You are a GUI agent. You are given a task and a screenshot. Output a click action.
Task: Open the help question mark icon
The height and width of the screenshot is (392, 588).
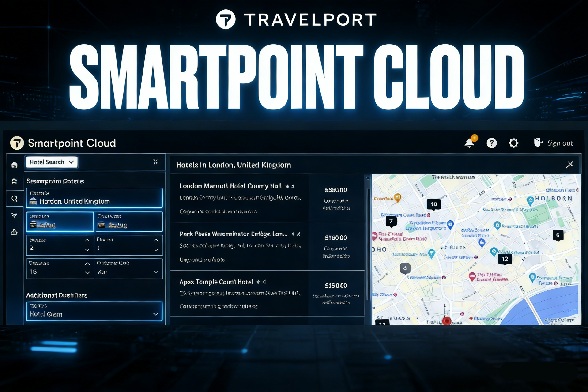point(491,143)
